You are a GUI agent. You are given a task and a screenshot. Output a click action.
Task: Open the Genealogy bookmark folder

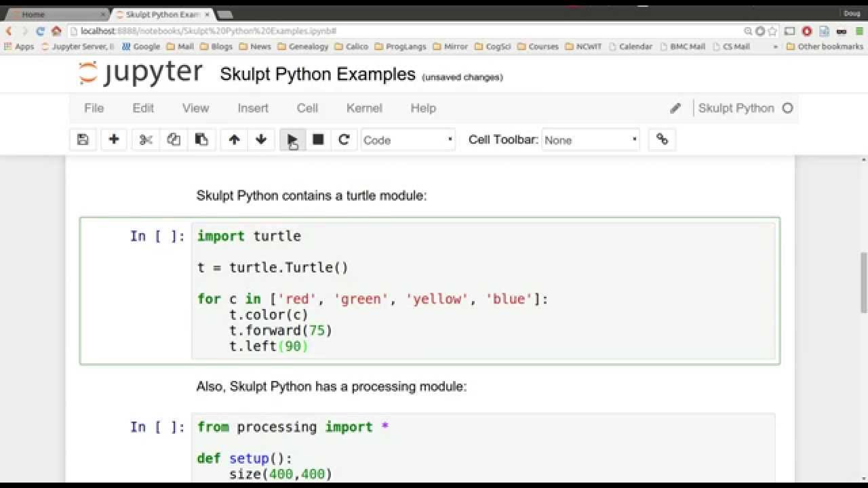click(302, 47)
